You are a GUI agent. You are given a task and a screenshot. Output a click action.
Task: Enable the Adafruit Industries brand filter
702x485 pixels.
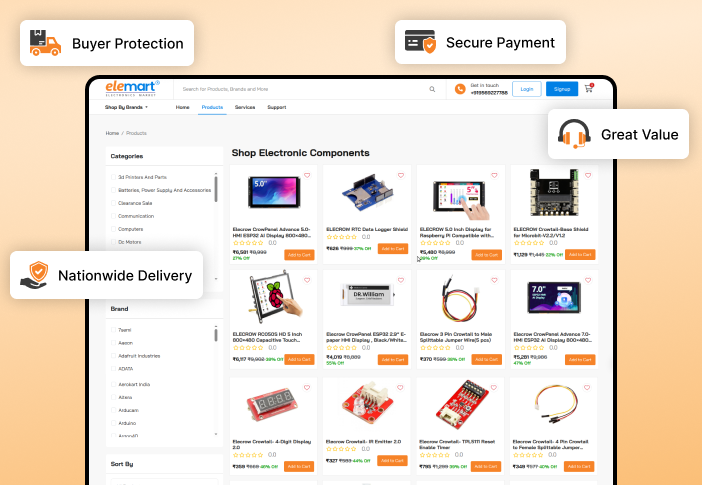(113, 356)
